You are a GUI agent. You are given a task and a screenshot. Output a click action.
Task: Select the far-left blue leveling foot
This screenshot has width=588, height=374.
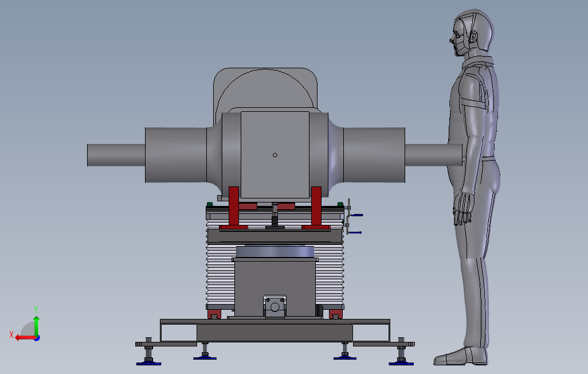[148, 363]
